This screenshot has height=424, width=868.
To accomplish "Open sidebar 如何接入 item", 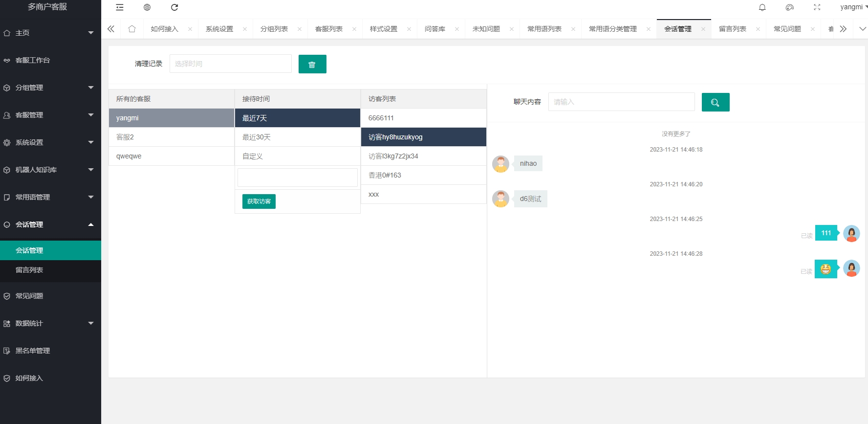I will [x=50, y=378].
